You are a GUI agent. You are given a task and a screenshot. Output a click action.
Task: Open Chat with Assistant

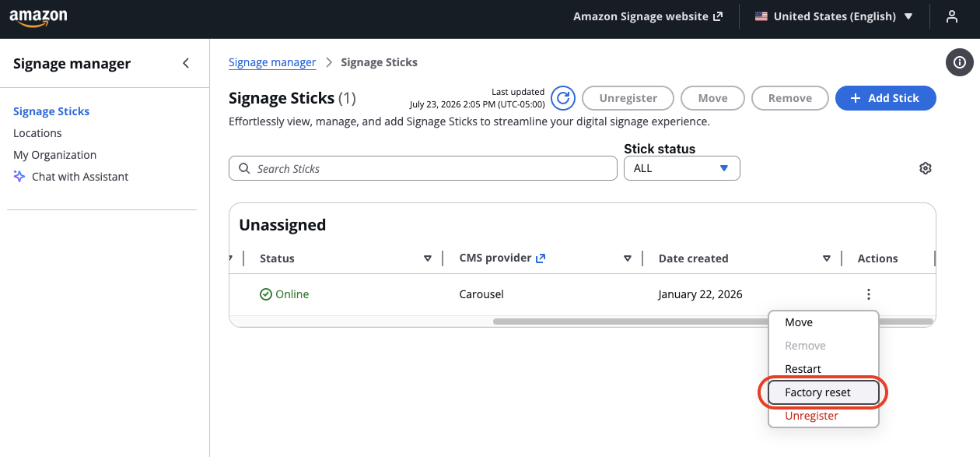(x=80, y=177)
